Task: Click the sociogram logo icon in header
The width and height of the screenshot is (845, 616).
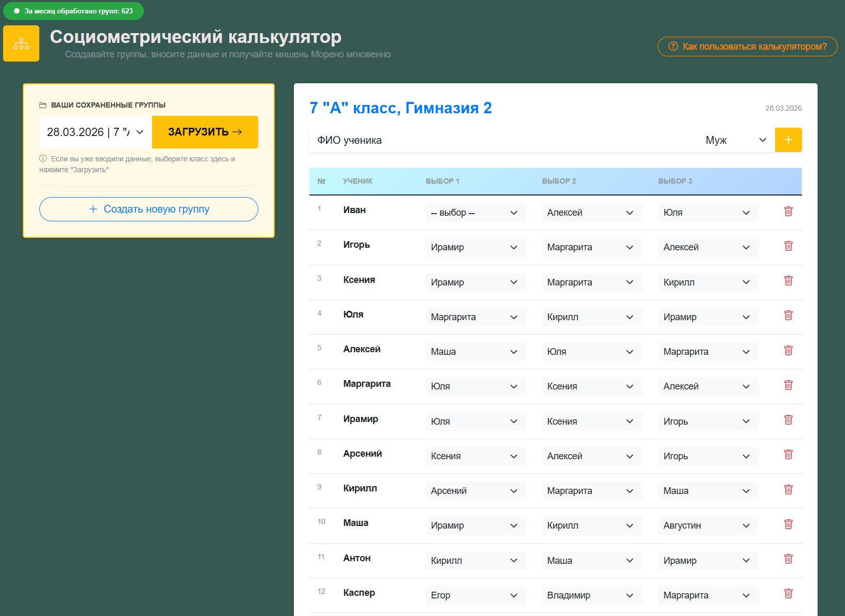Action: (21, 43)
